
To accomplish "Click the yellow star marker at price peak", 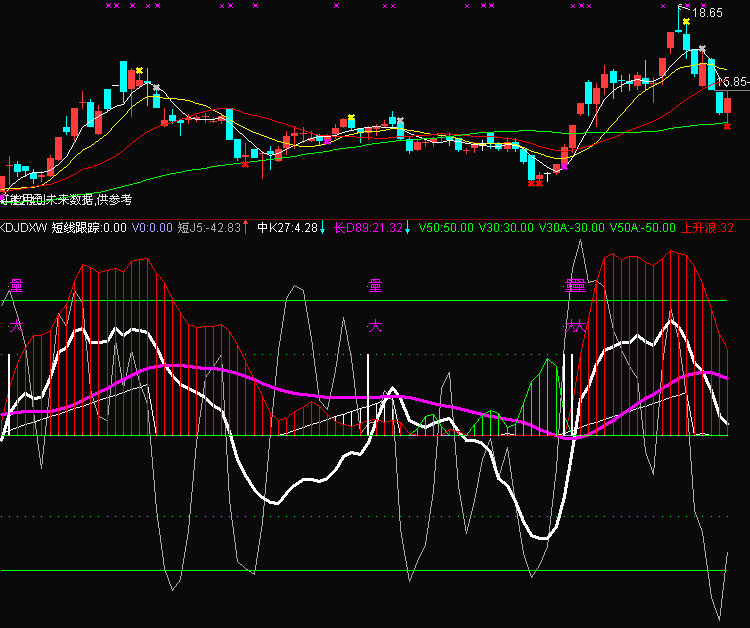I will click(686, 21).
